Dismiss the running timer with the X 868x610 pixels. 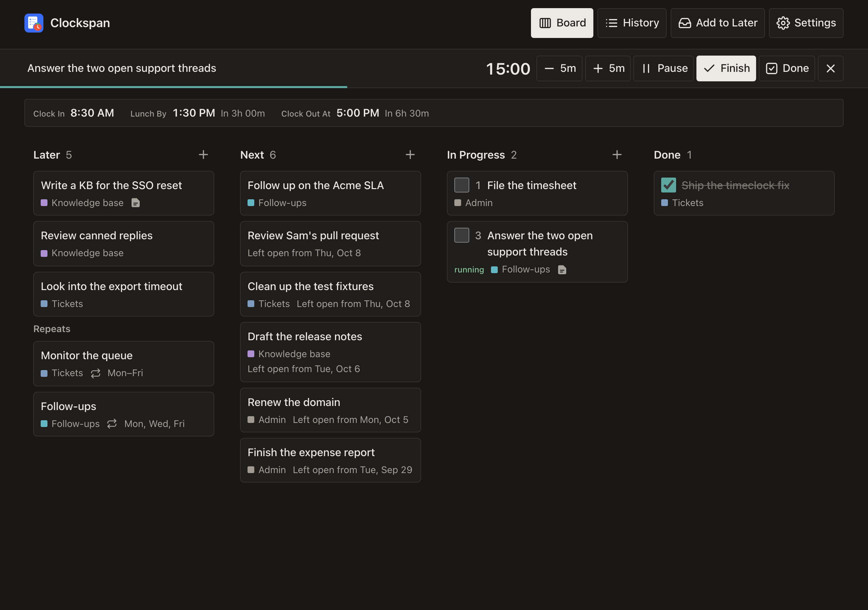pyautogui.click(x=831, y=68)
